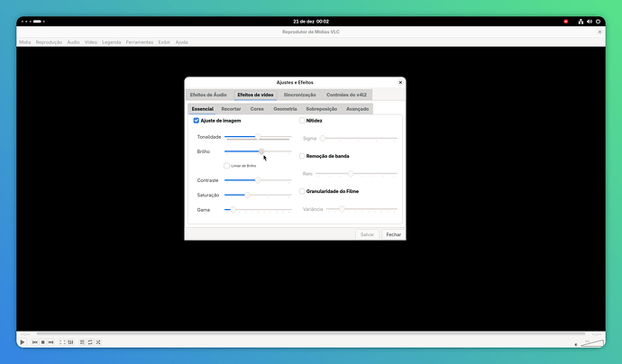Click the loop/repeat mode icon
The image size is (622, 364).
89,342
